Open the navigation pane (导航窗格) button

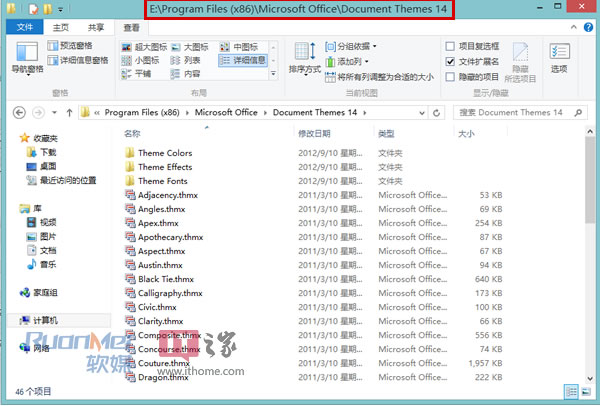(x=27, y=58)
